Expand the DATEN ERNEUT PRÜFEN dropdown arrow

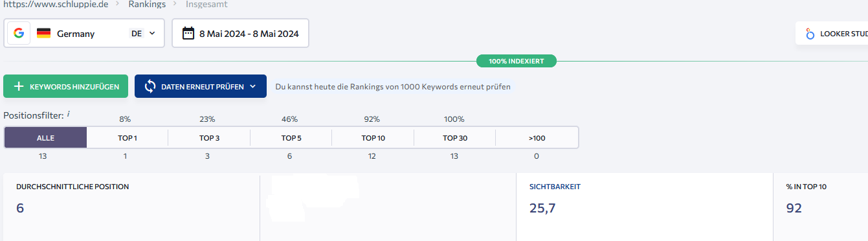(253, 86)
